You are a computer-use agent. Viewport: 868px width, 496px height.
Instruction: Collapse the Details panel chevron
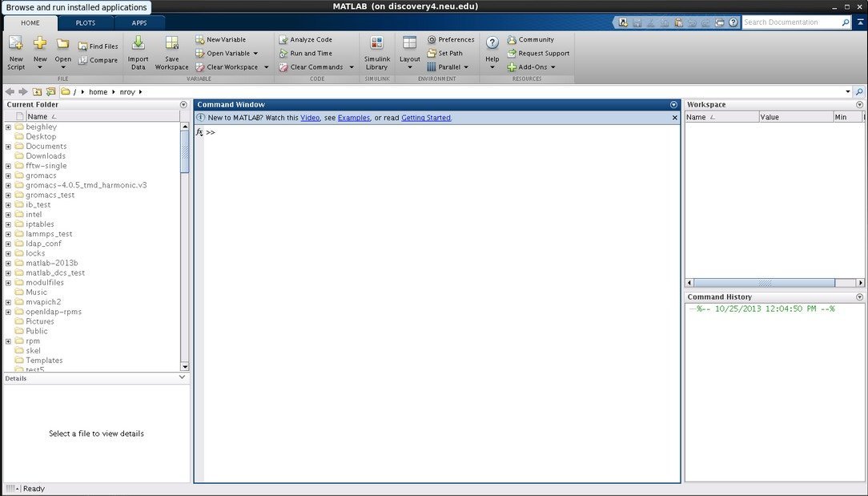[182, 377]
